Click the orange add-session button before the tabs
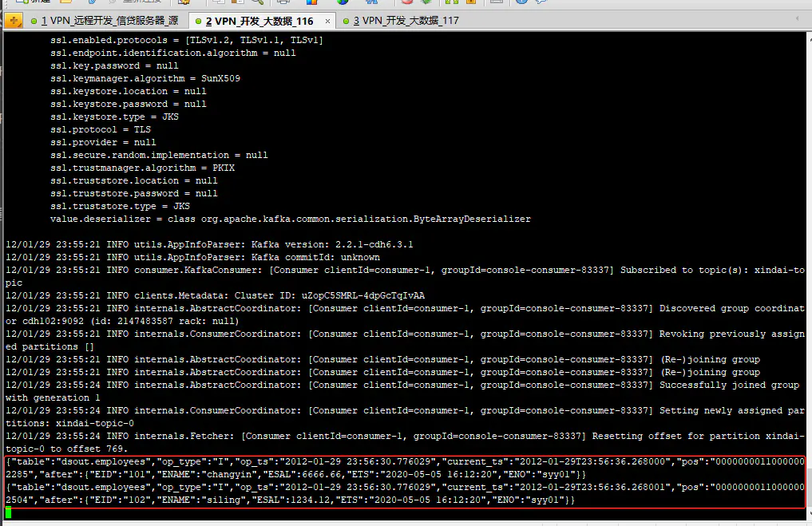812x526 pixels. coord(13,21)
